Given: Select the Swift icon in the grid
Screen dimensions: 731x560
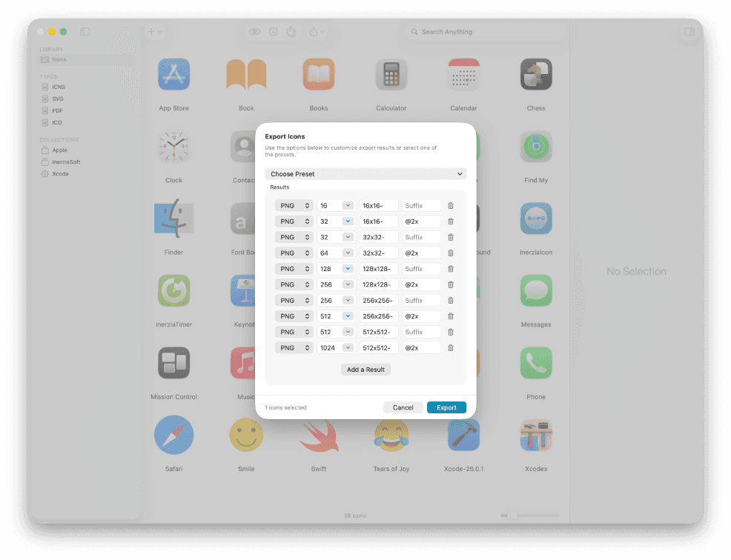Looking at the screenshot, I should pos(319,435).
